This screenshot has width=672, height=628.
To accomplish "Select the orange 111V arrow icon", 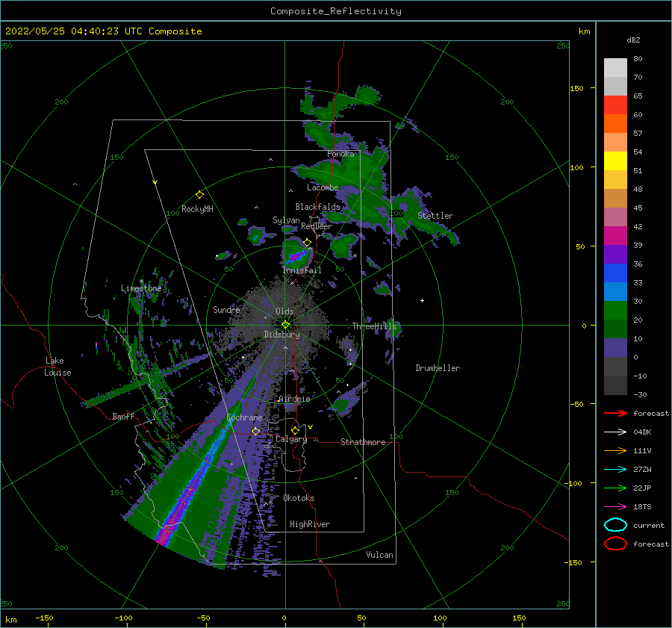I will click(615, 450).
